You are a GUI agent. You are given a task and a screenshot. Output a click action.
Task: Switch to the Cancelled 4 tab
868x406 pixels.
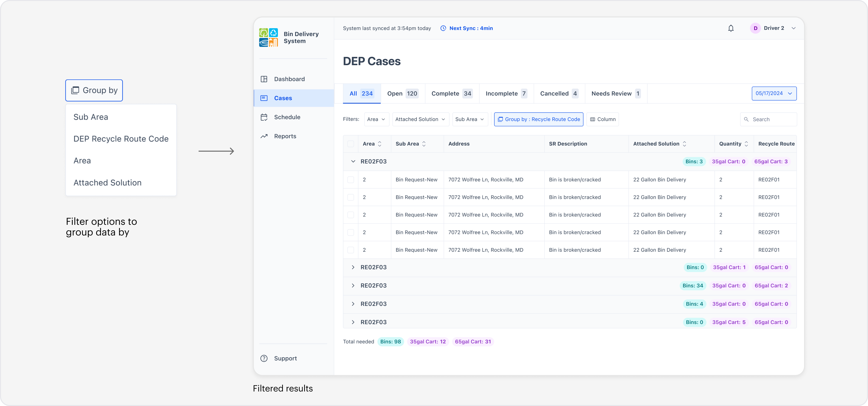(559, 93)
